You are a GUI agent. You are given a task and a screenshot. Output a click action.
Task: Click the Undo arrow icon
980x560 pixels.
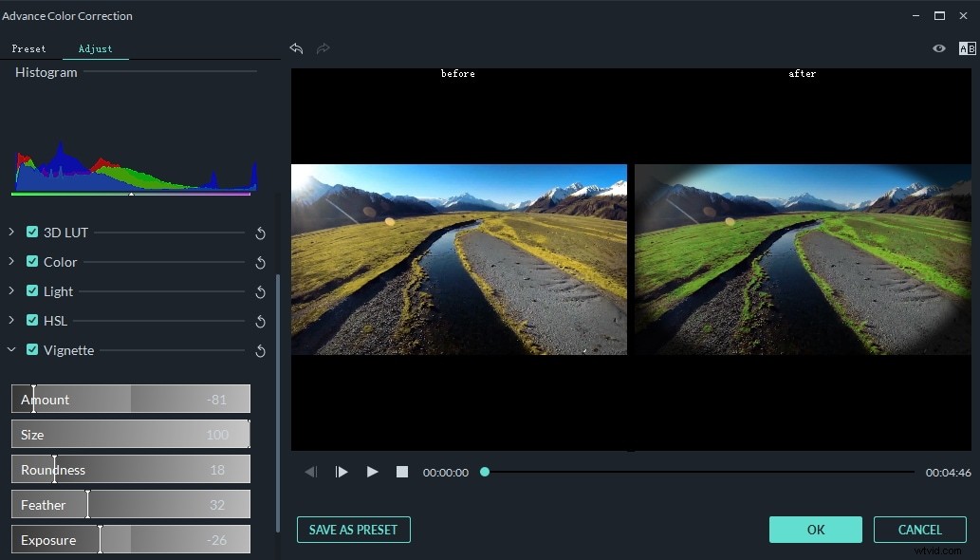(x=296, y=48)
